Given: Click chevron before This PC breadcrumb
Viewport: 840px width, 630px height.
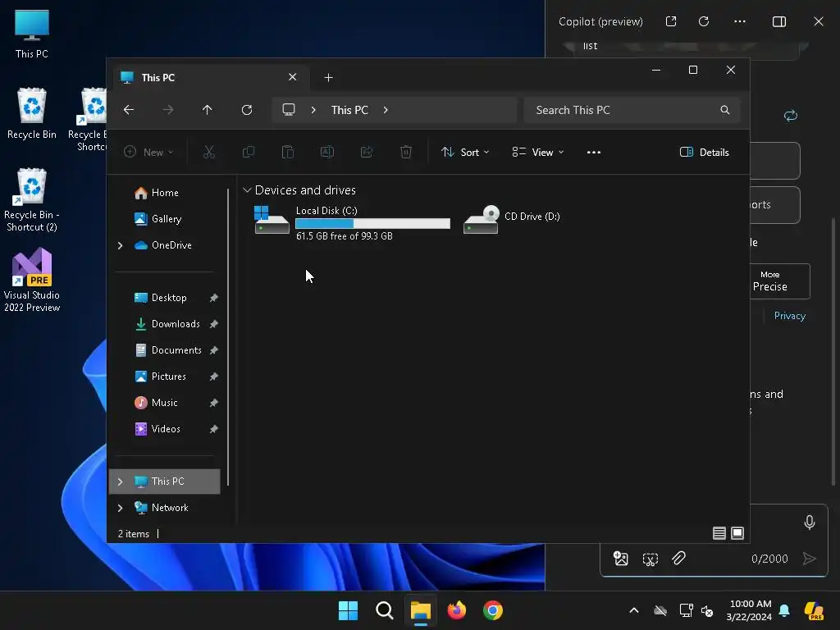Looking at the screenshot, I should pyautogui.click(x=313, y=110).
